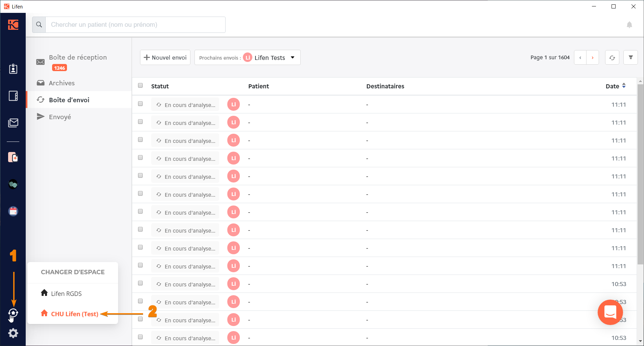Click the Boîte de réception envelope icon
The width and height of the screenshot is (644, 346).
(x=41, y=62)
